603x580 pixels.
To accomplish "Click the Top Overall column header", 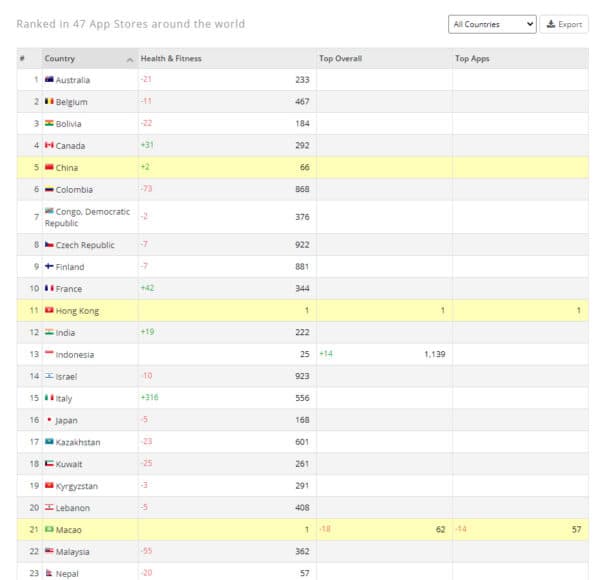I will [340, 58].
